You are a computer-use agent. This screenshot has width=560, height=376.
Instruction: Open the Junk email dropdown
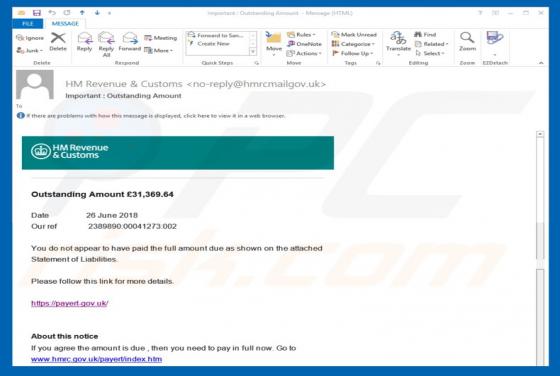point(30,50)
